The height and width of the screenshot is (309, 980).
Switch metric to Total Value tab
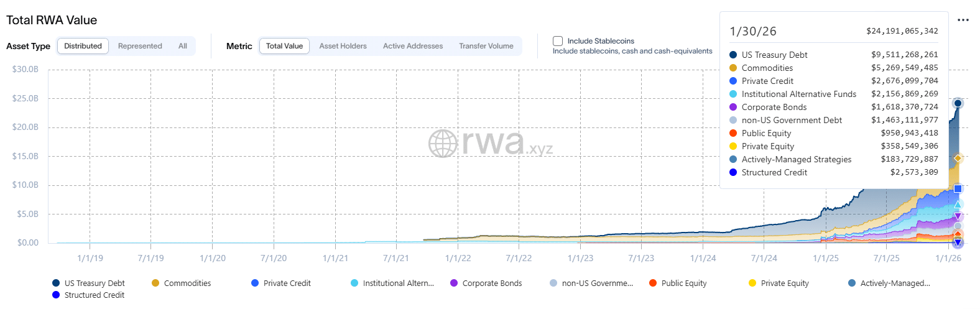point(284,46)
